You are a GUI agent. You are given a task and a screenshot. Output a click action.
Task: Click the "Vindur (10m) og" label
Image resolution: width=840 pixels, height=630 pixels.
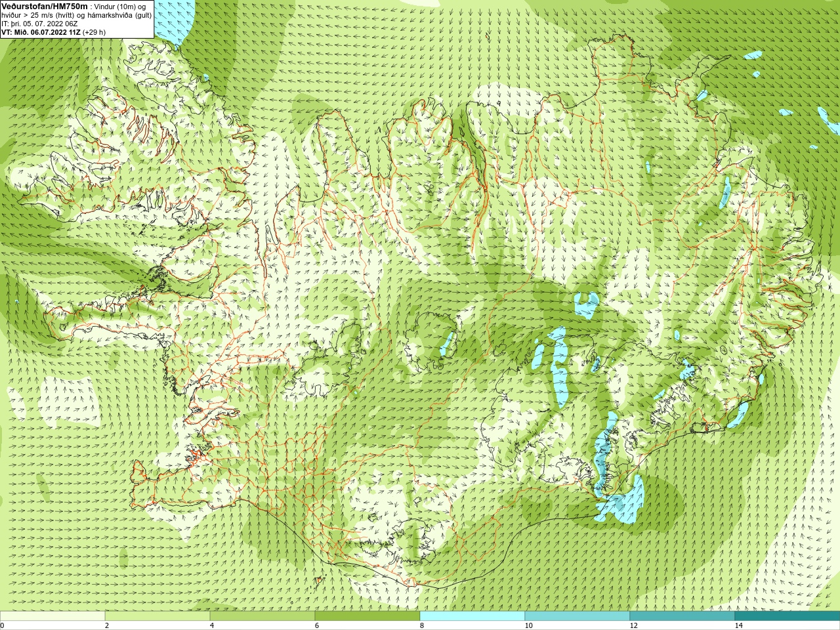(120, 7)
